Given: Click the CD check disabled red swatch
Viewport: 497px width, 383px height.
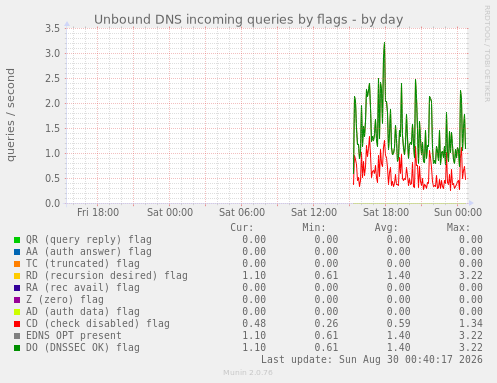Looking at the screenshot, I should tap(17, 324).
